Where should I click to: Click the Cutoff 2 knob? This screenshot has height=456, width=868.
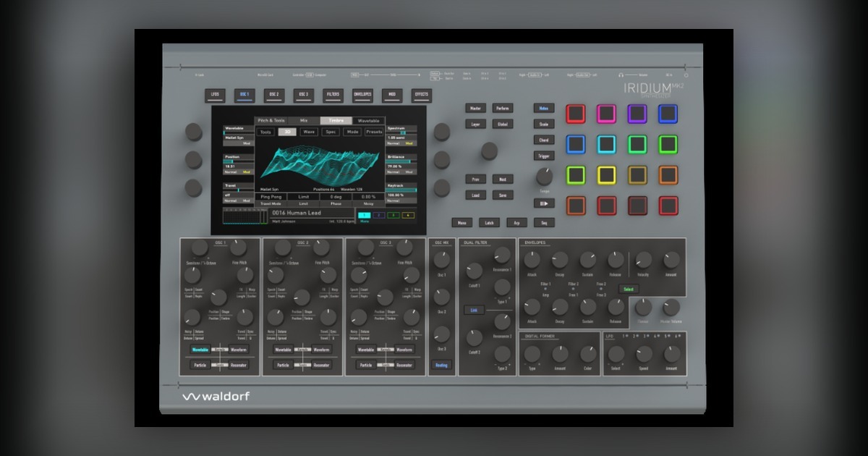[x=475, y=337]
